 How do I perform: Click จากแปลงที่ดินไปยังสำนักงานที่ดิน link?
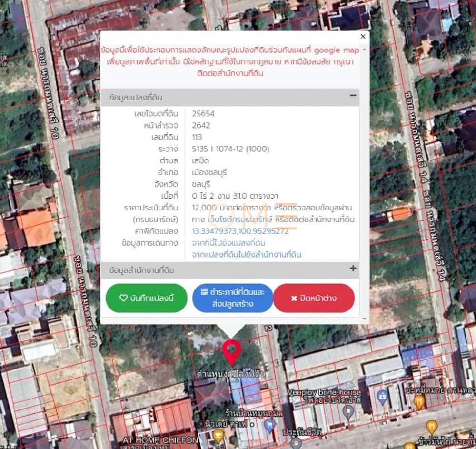click(246, 255)
